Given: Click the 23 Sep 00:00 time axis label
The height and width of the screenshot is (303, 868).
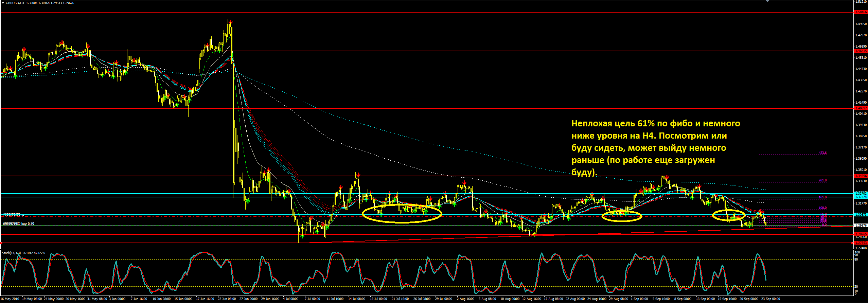Looking at the screenshot, I should click(x=770, y=299).
